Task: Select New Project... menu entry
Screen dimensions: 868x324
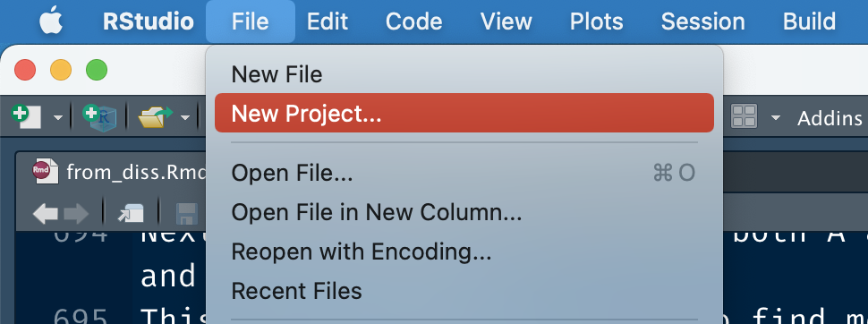Action: click(x=464, y=113)
